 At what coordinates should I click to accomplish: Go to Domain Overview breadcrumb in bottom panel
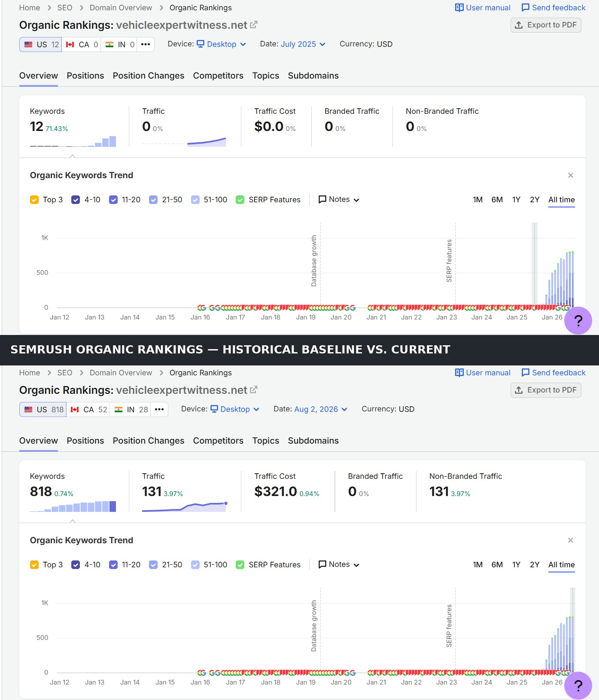point(121,373)
